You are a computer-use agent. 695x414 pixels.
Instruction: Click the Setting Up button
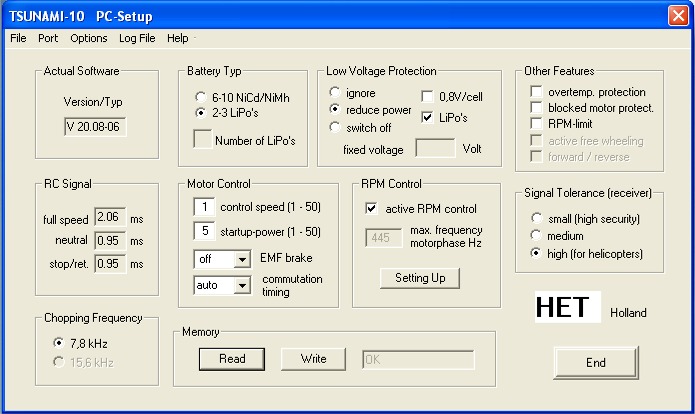[420, 278]
